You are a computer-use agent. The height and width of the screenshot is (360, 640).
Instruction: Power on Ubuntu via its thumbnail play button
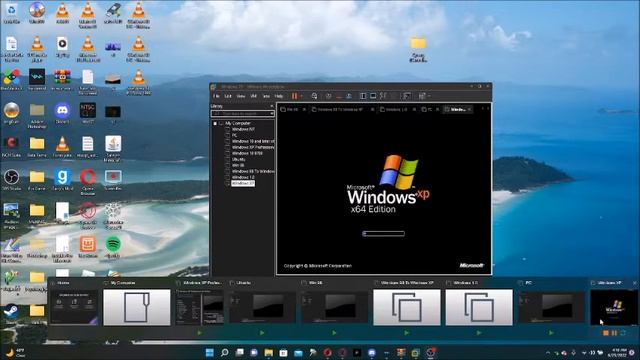point(262,333)
